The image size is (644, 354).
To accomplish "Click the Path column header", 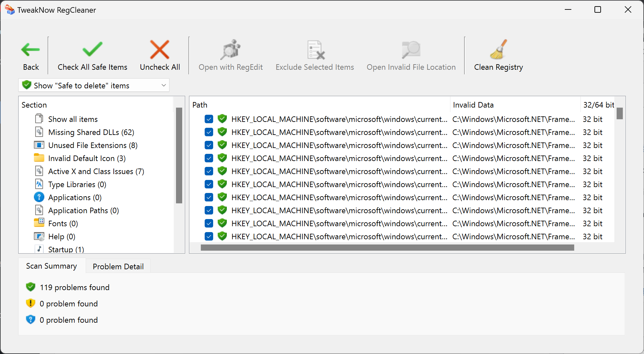I will coord(319,105).
